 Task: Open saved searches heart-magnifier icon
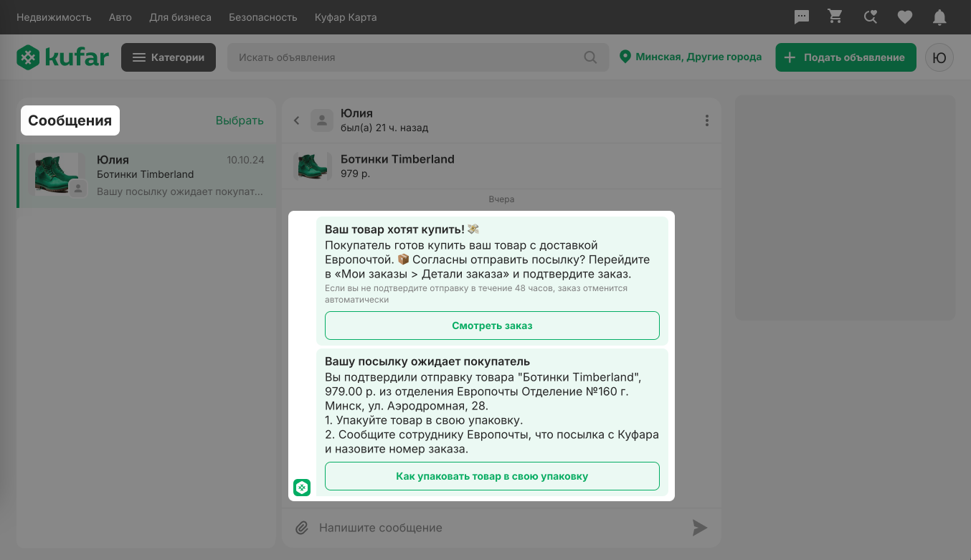coord(871,16)
